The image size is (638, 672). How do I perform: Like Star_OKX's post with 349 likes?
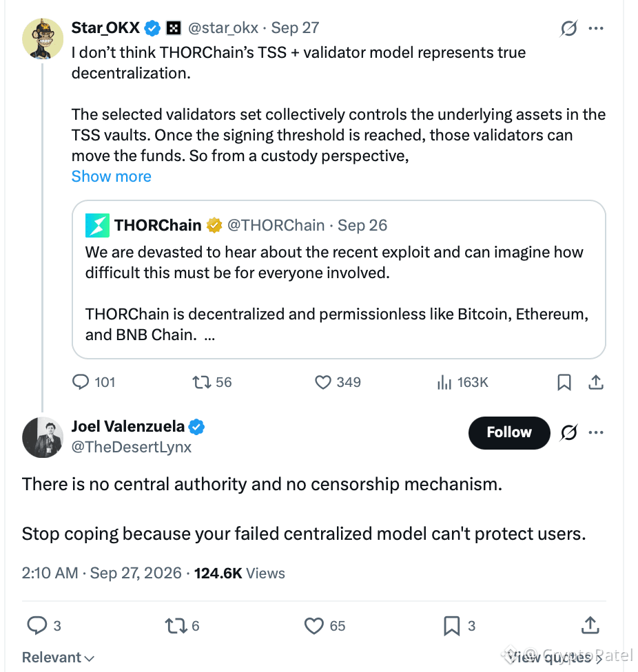pos(323,382)
